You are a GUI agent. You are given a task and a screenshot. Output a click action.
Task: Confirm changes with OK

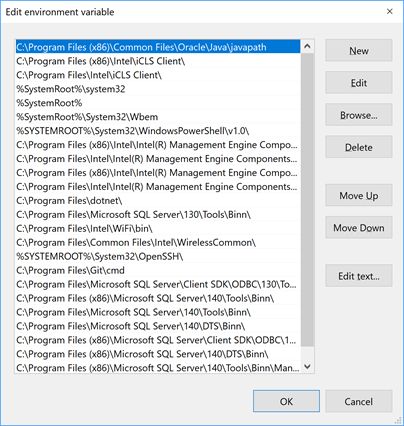[286, 401]
